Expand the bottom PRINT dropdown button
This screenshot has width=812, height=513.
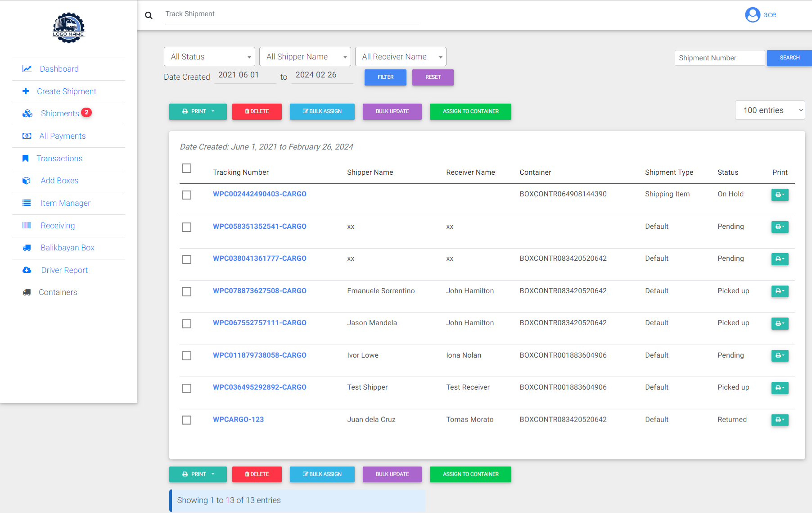click(x=198, y=474)
